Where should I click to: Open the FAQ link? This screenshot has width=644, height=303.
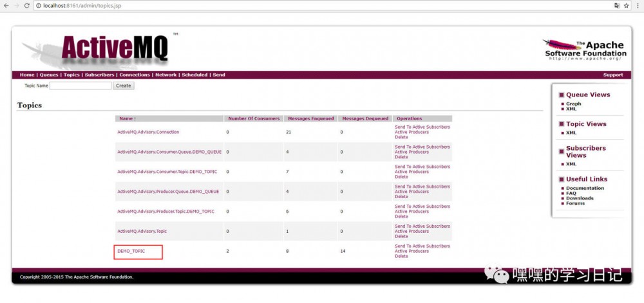pos(571,193)
